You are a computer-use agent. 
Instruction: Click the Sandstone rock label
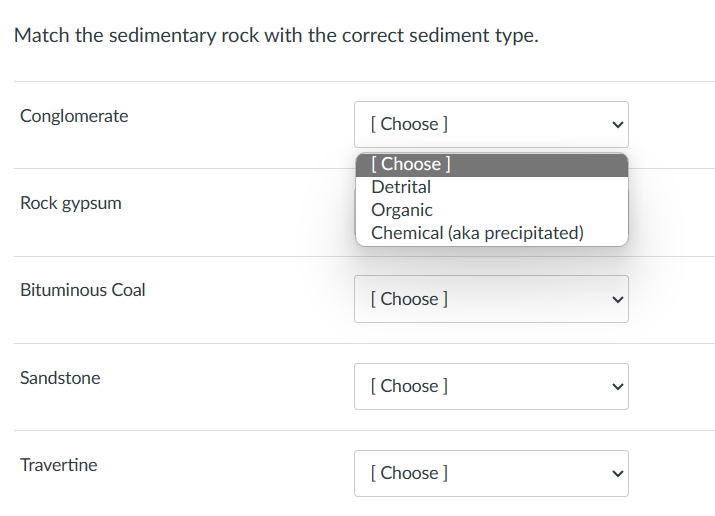[x=60, y=378]
